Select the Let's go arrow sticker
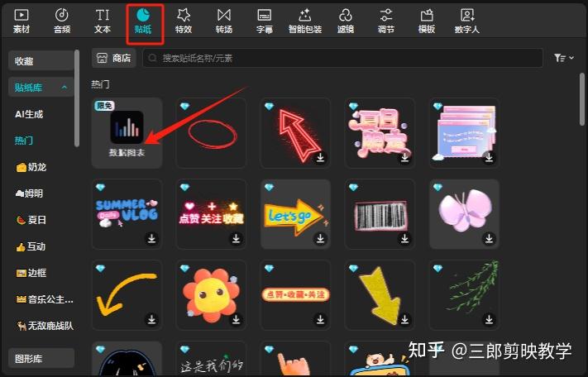588x377 pixels. [x=295, y=214]
